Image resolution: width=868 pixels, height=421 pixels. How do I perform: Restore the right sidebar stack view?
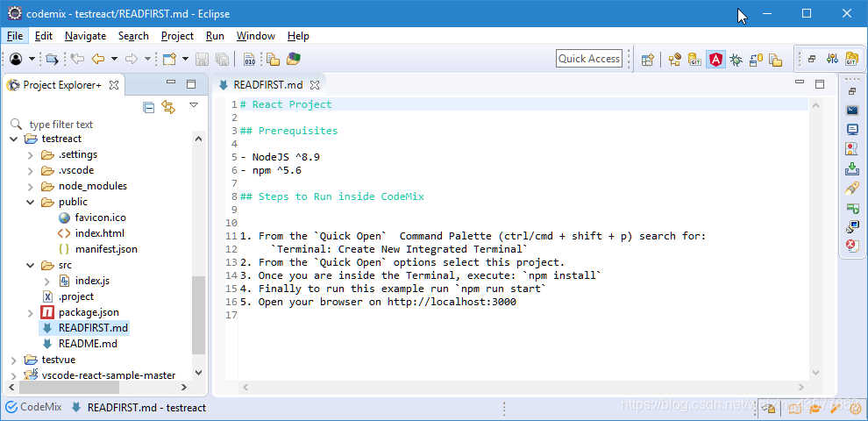[852, 91]
